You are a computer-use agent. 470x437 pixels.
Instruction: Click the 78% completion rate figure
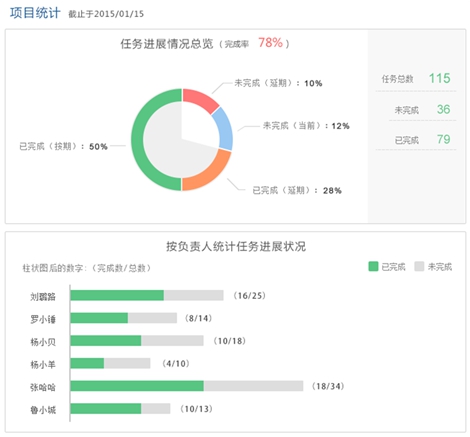[x=270, y=43]
